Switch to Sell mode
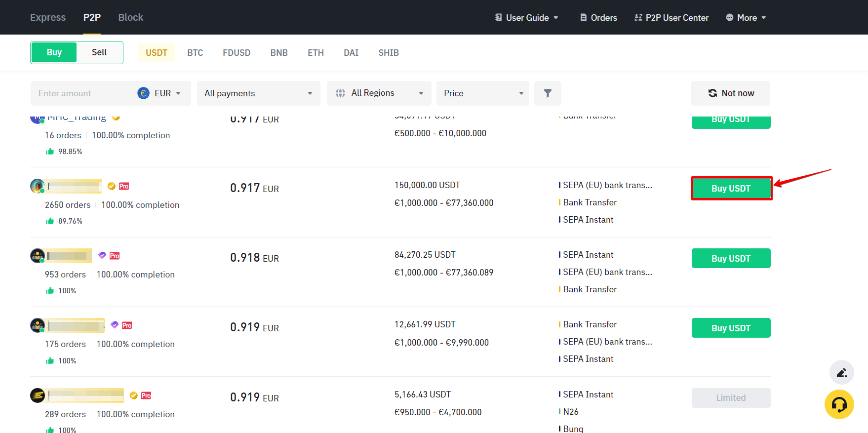 coord(99,52)
